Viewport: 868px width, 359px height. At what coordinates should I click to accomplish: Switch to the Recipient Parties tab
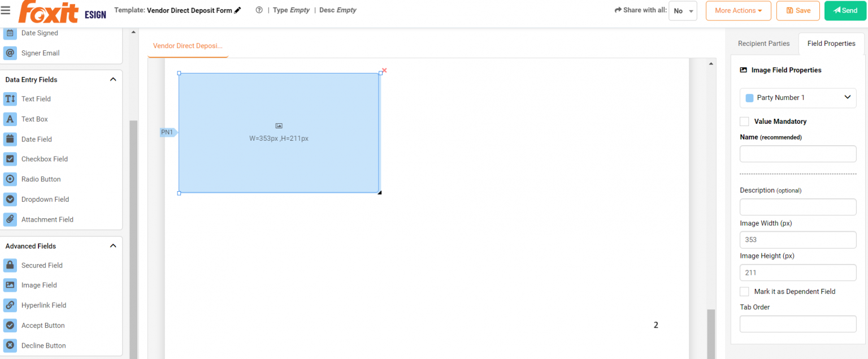click(x=763, y=43)
